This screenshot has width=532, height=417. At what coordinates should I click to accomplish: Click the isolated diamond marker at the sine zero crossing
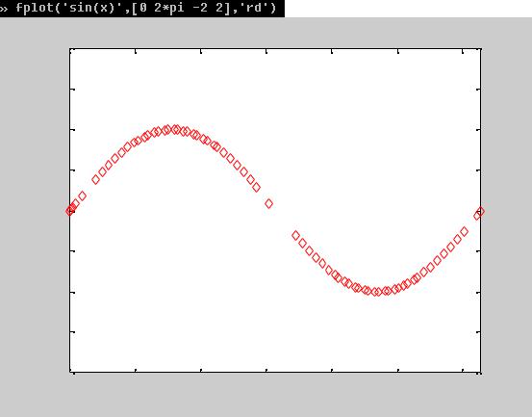click(268, 204)
